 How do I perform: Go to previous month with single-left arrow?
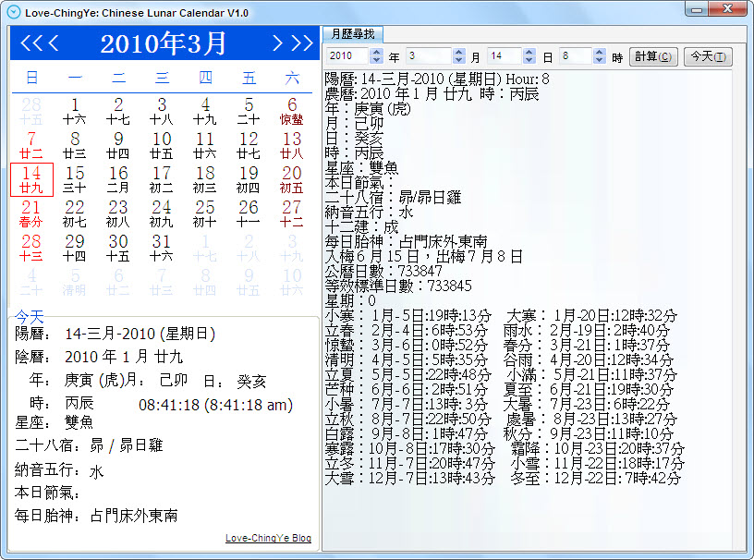pos(54,43)
